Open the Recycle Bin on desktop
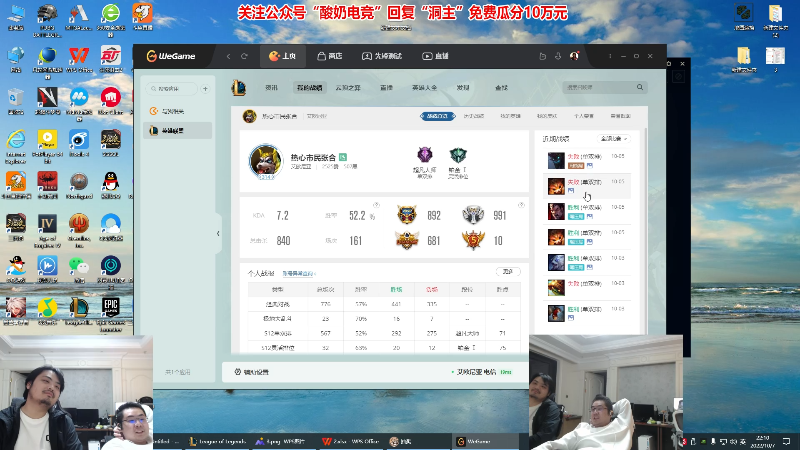The height and width of the screenshot is (450, 800). click(x=16, y=101)
